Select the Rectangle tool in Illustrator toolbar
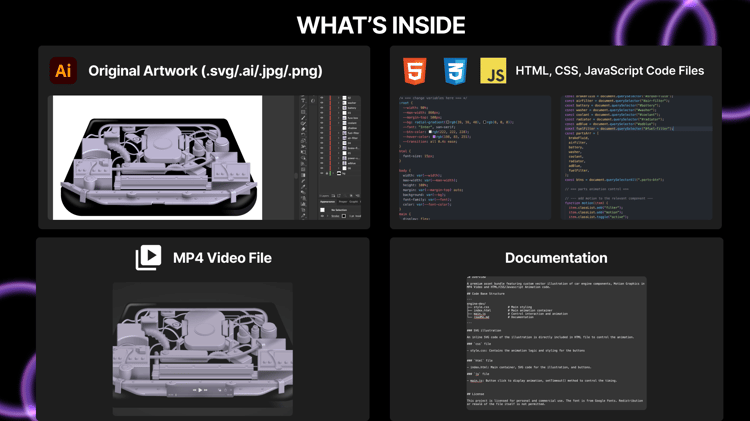This screenshot has height=421, width=750. pos(303,112)
